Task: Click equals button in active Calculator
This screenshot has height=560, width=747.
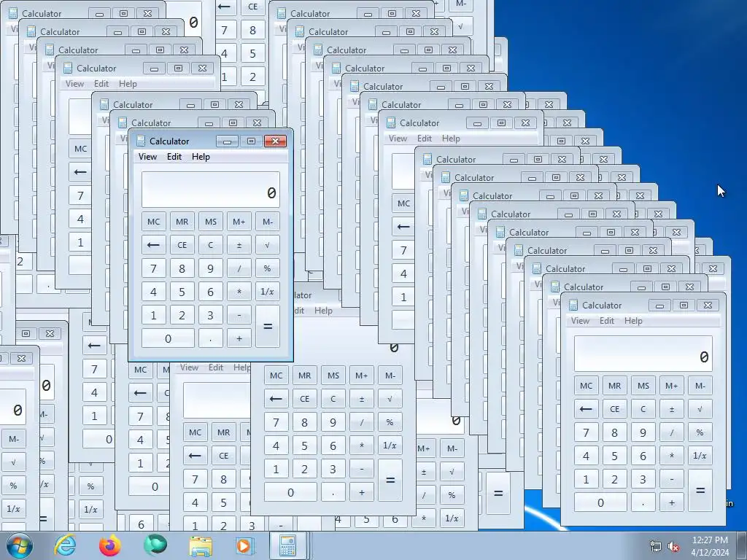Action: tap(267, 326)
